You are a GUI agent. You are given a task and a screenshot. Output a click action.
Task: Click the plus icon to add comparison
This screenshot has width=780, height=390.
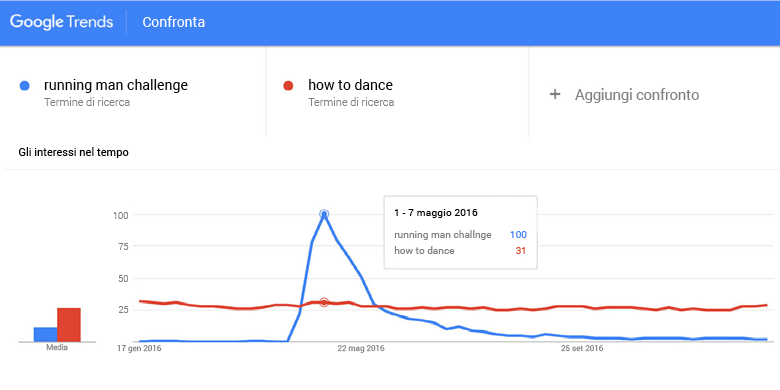tap(555, 95)
